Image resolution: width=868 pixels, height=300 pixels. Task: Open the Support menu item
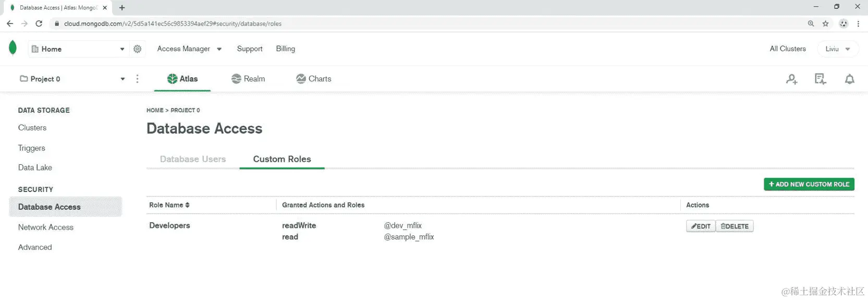point(250,49)
